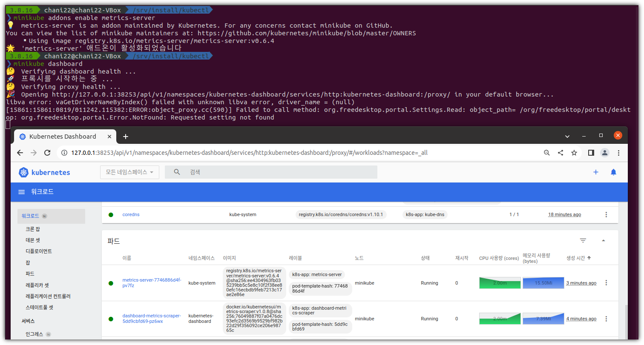This screenshot has height=345, width=644.
Task: Click the browser forward arrow
Action: pos(34,153)
